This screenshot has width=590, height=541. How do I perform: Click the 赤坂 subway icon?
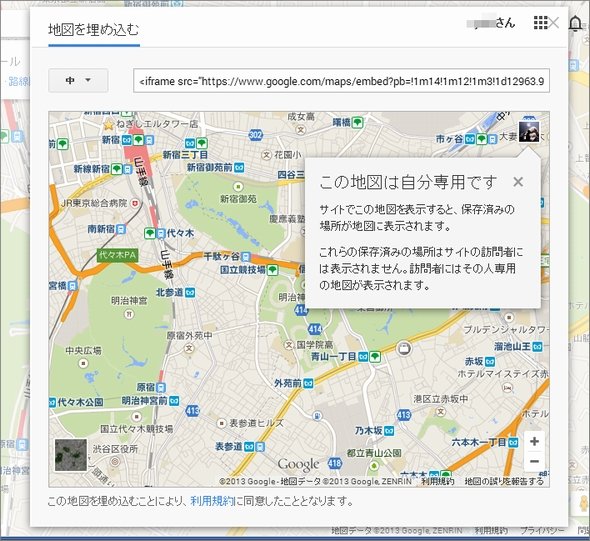pyautogui.click(x=490, y=362)
